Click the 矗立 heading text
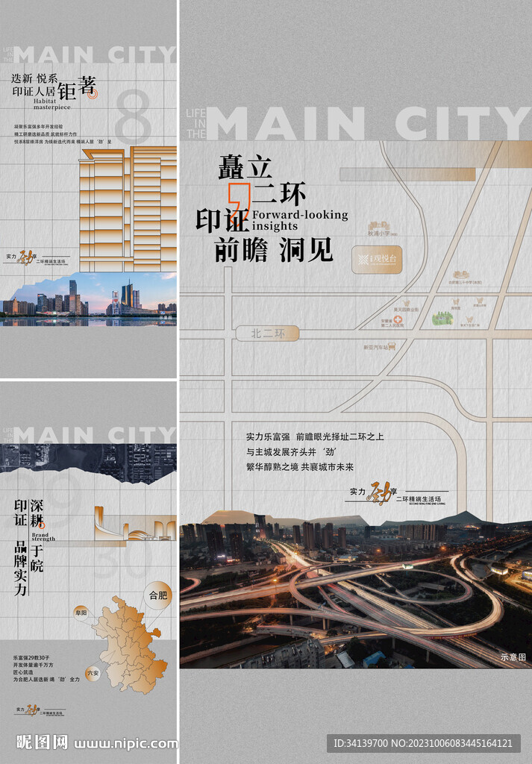 click(x=245, y=166)
